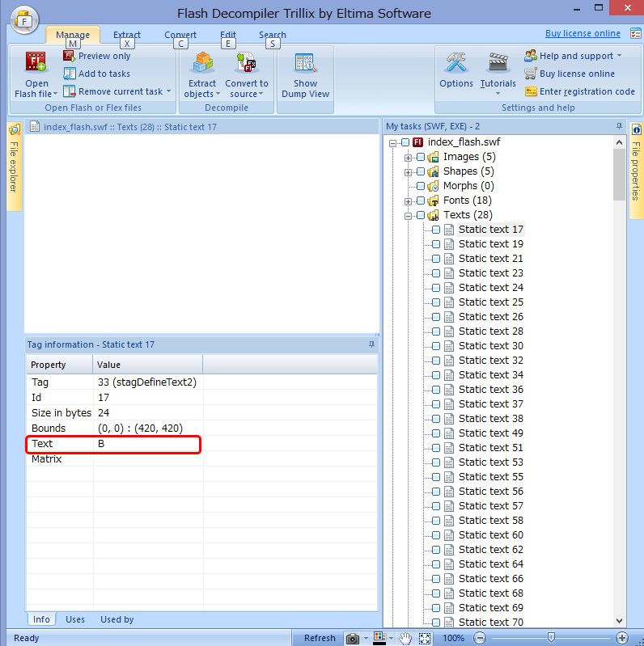The image size is (644, 646).
Task: Click the camera snapshot icon in status bar
Action: 353,638
